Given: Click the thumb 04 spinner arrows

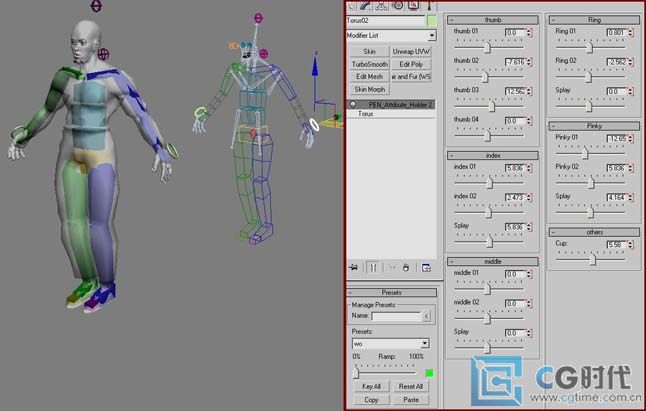Looking at the screenshot, I should [x=529, y=121].
